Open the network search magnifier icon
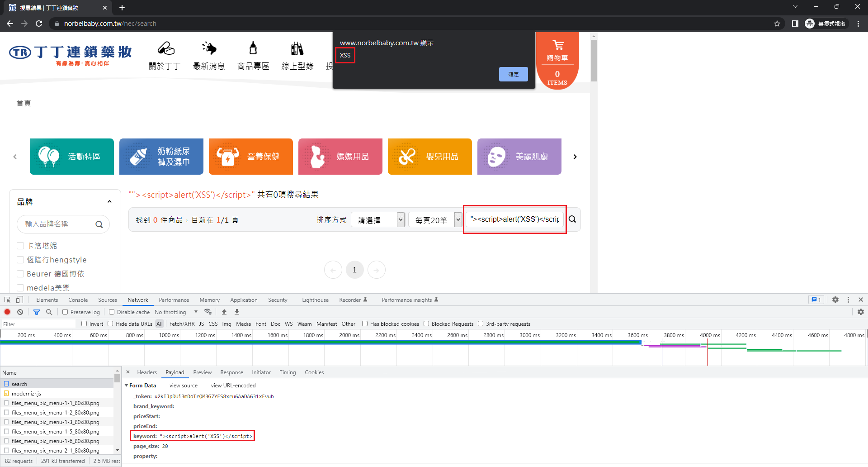 tap(49, 312)
